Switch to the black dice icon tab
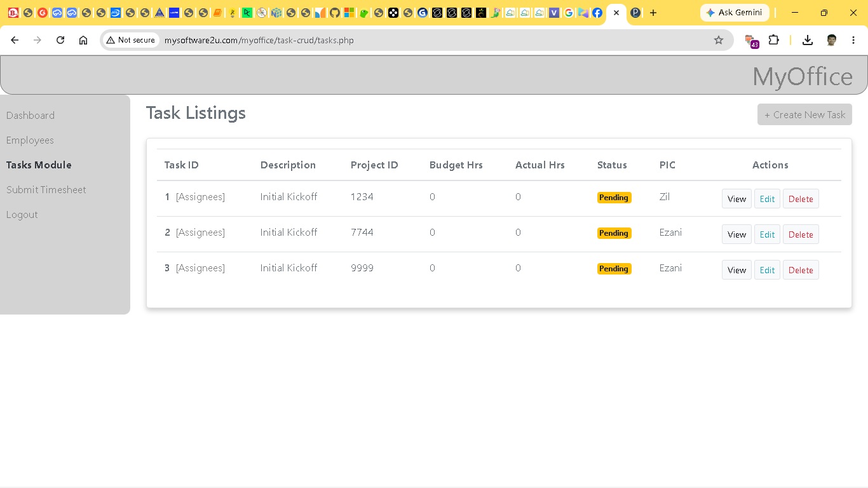 pos(393,13)
